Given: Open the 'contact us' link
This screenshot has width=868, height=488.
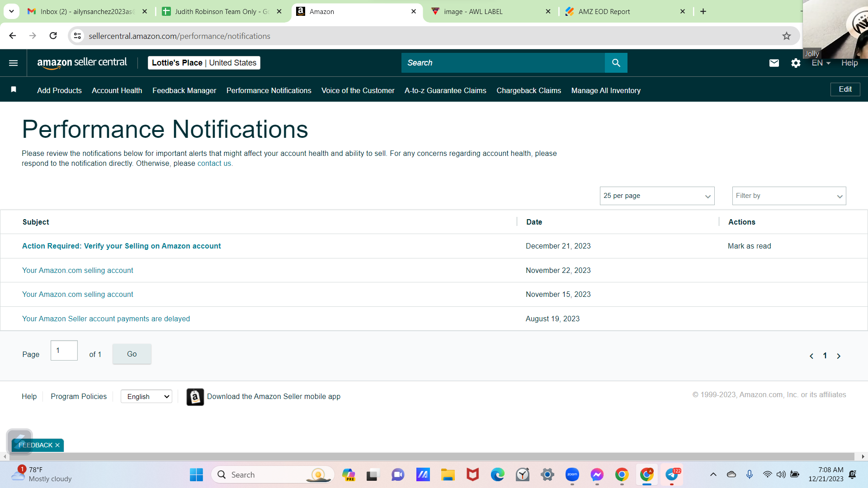Looking at the screenshot, I should 214,164.
